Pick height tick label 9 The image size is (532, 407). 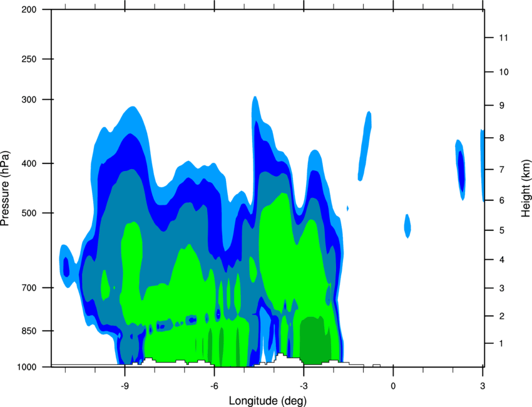(502, 106)
